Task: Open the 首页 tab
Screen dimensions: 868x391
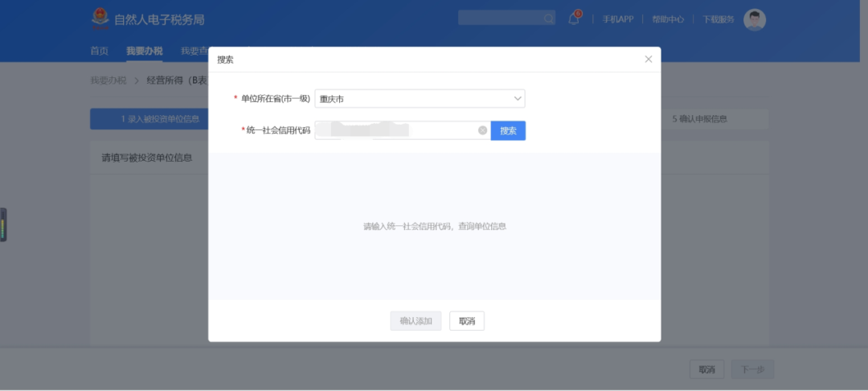Action: point(99,51)
